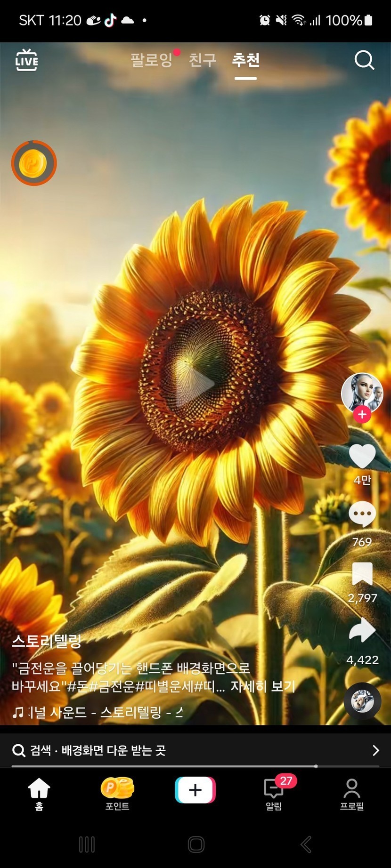Switch to the 팔로잉 tab
The height and width of the screenshot is (868, 391).
coord(151,60)
